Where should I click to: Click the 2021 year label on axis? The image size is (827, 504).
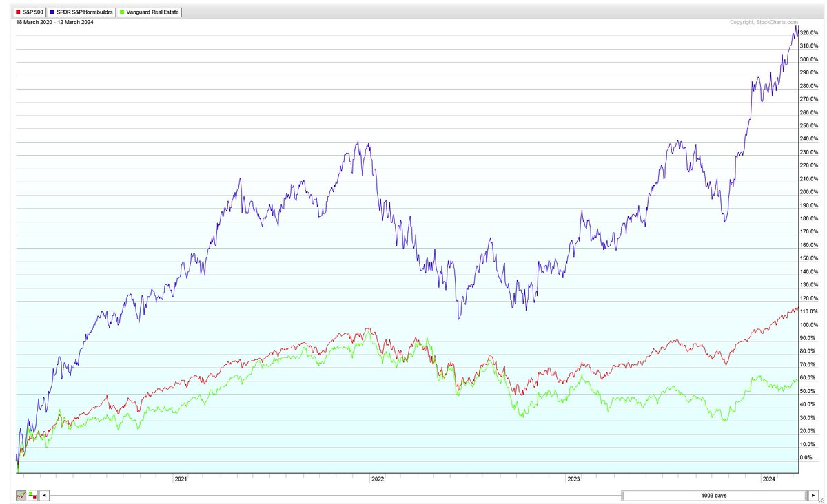(x=181, y=479)
